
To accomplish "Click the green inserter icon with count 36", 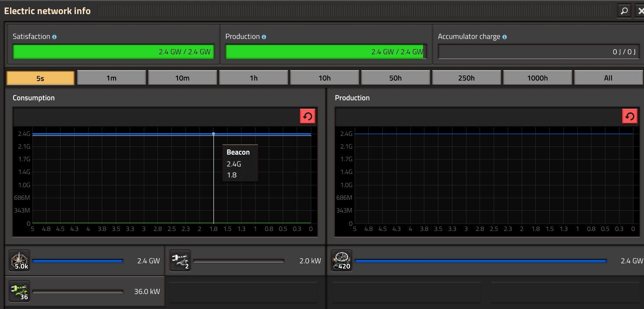I will [x=20, y=291].
